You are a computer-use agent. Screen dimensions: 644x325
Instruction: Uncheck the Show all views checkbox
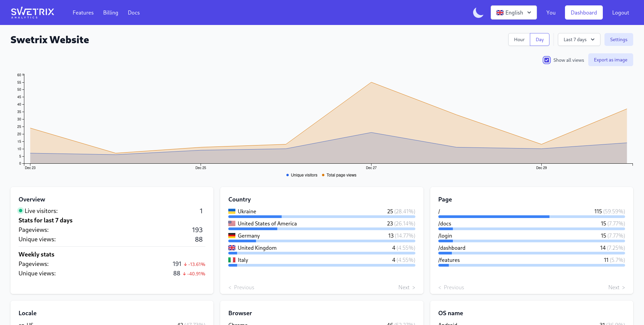[546, 60]
